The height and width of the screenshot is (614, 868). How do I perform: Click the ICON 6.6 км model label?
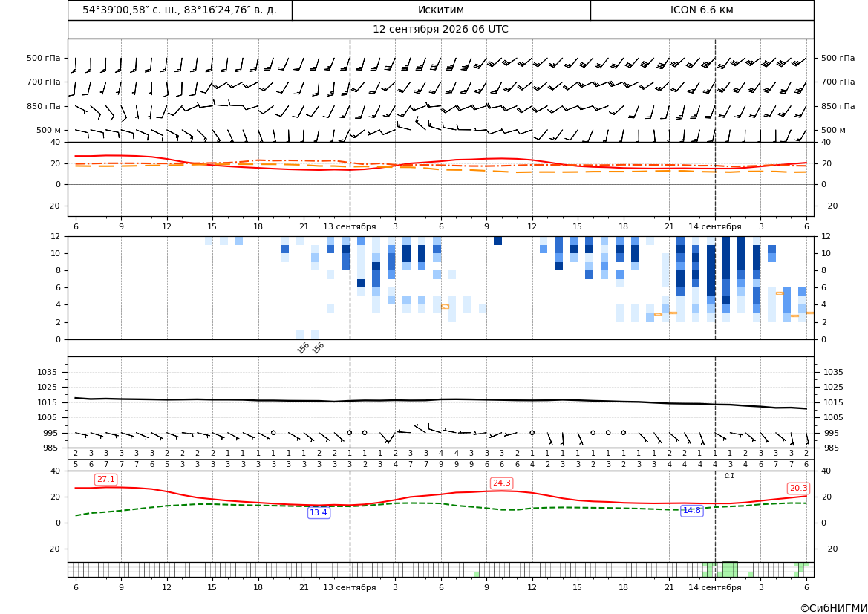[702, 10]
